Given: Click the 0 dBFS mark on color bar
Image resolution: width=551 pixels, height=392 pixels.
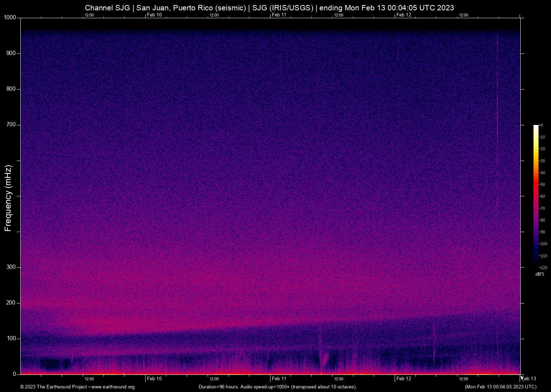Looking at the screenshot, I should pyautogui.click(x=542, y=125).
